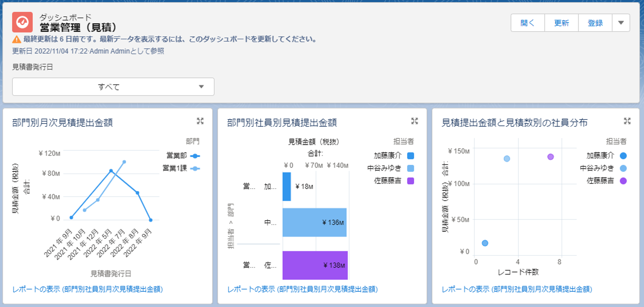Open report link under the bar chart
644x307 pixels.
click(x=302, y=289)
